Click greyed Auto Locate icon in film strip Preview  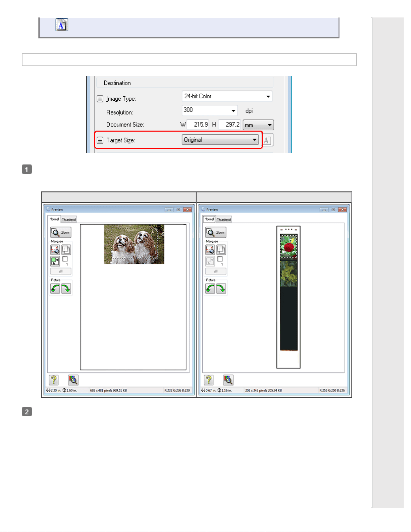click(x=210, y=261)
